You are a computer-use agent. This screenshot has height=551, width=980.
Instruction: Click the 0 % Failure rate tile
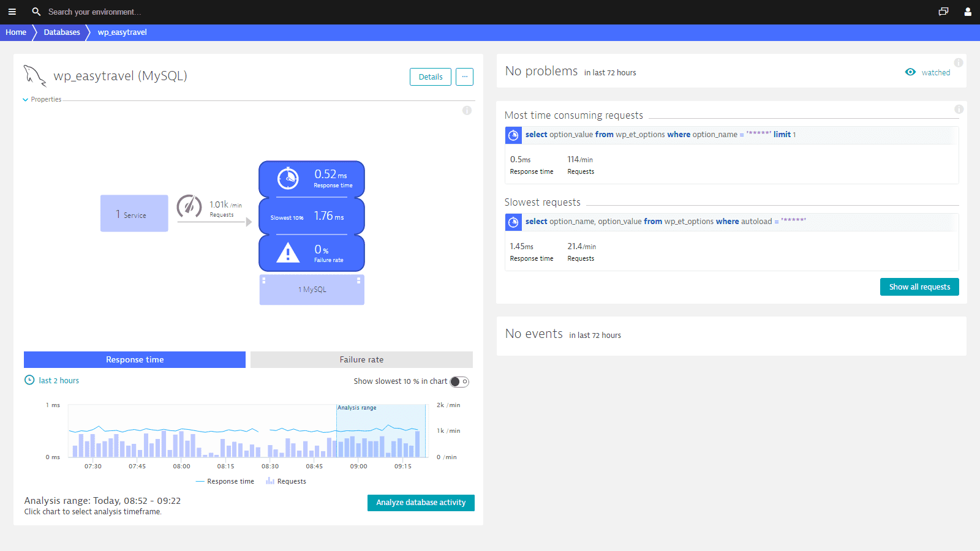click(312, 253)
